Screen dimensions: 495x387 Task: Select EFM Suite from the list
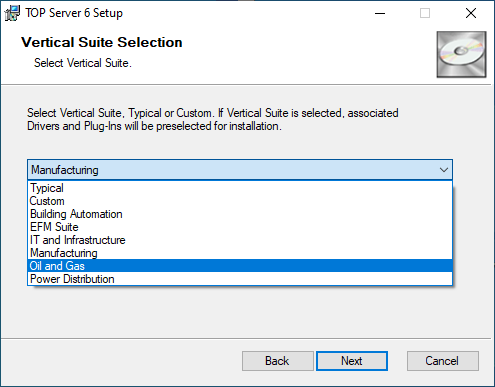[240, 227]
